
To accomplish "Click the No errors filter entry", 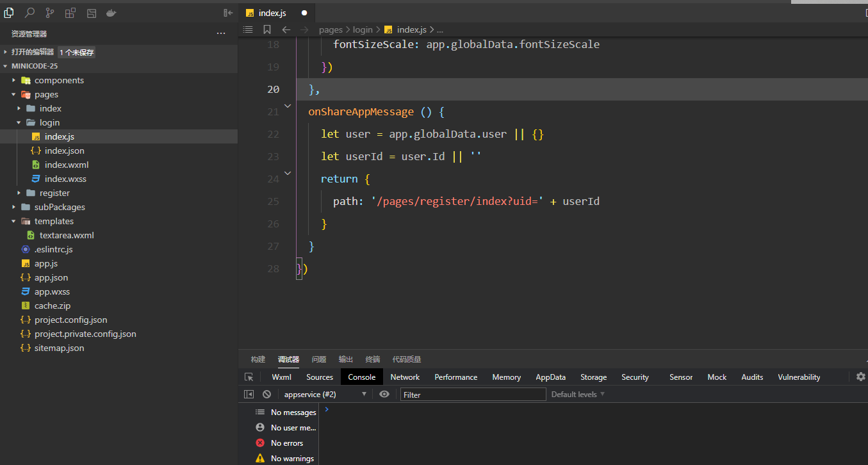I will click(x=286, y=443).
